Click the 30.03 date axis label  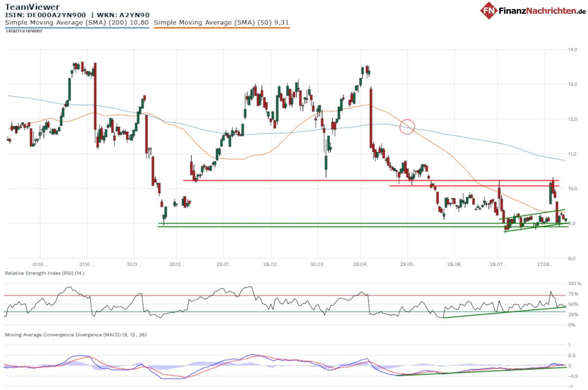click(x=318, y=265)
